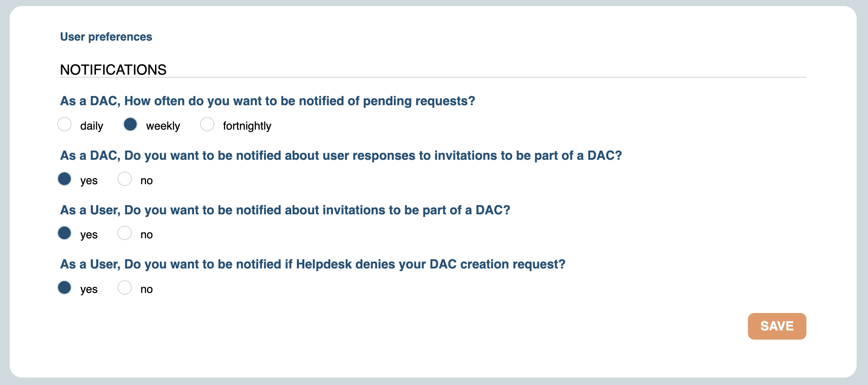
Task: Click the Helpdesk denies DAC creation question
Action: (312, 264)
